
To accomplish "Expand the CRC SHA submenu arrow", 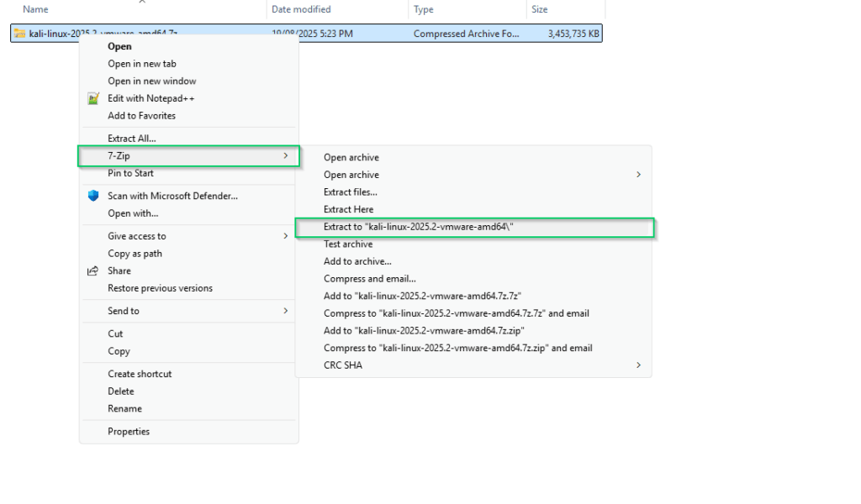I will tap(638, 365).
